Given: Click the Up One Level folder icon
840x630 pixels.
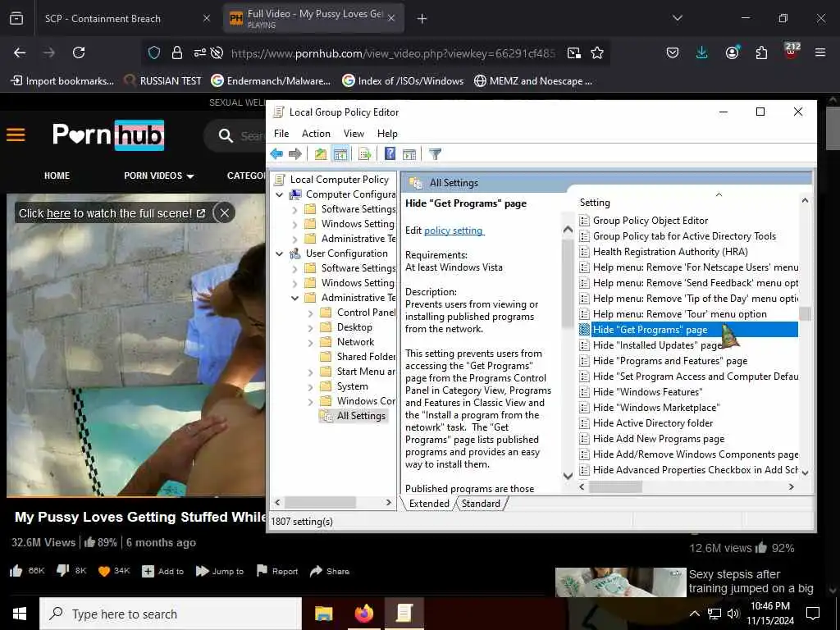Looking at the screenshot, I should [x=321, y=154].
